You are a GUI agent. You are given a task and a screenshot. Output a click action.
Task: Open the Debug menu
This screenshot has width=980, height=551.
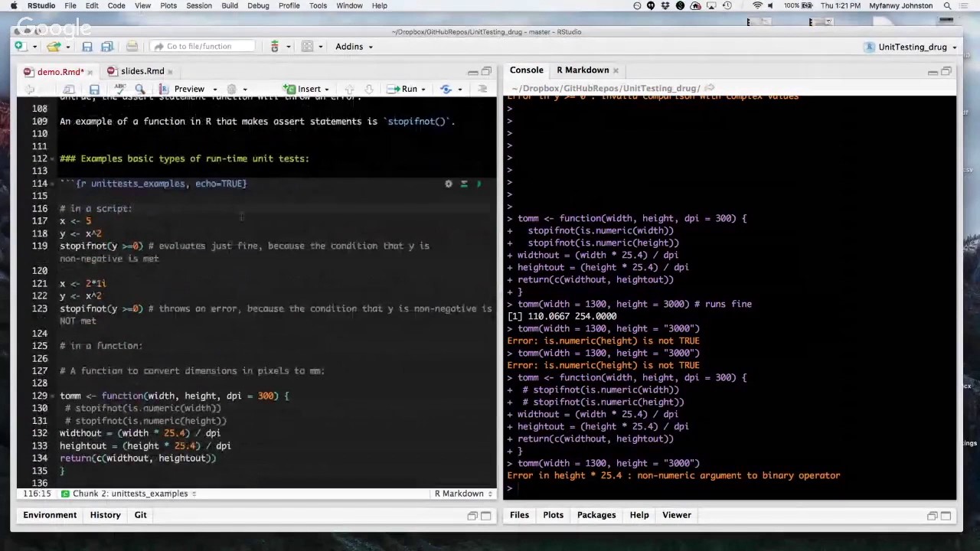click(x=258, y=5)
